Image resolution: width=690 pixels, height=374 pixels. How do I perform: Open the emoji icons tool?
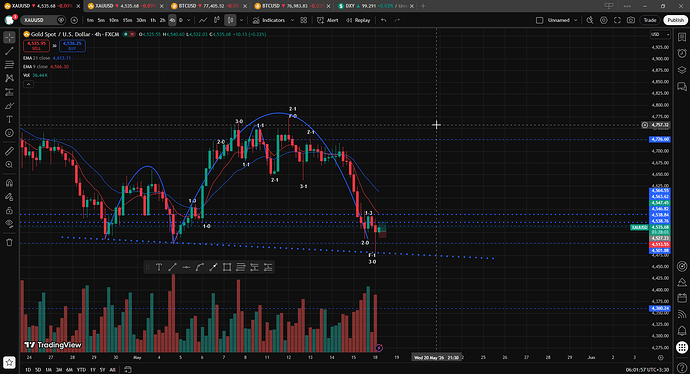tap(9, 133)
